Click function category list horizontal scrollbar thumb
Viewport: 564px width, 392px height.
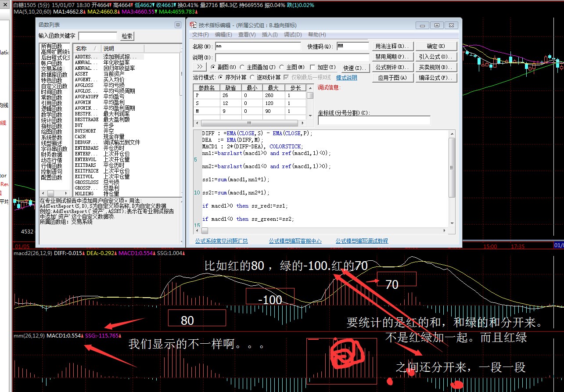[51, 194]
